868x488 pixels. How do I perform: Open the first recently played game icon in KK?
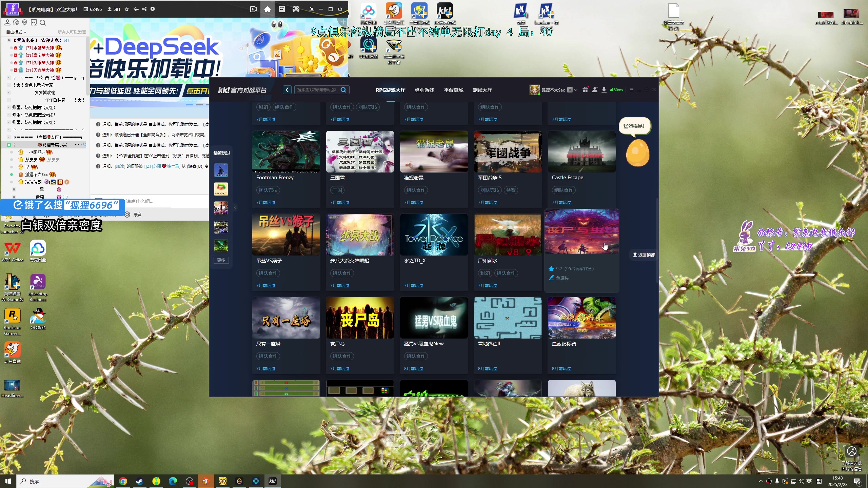click(221, 170)
